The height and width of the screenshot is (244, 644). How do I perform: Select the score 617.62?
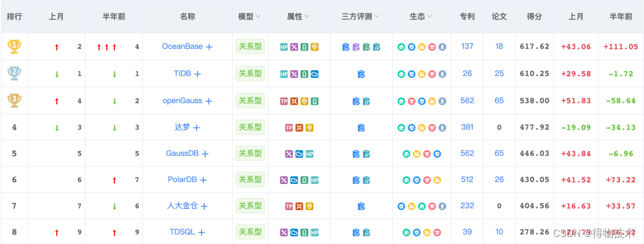534,46
